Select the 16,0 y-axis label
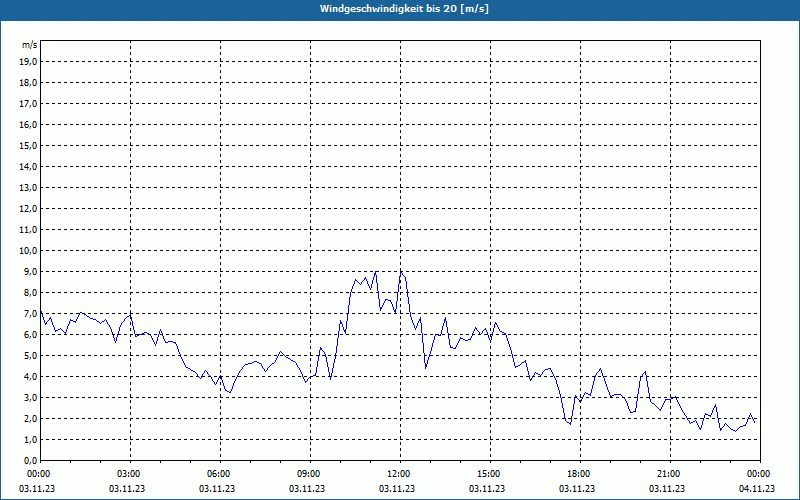The image size is (800, 500). pyautogui.click(x=28, y=124)
